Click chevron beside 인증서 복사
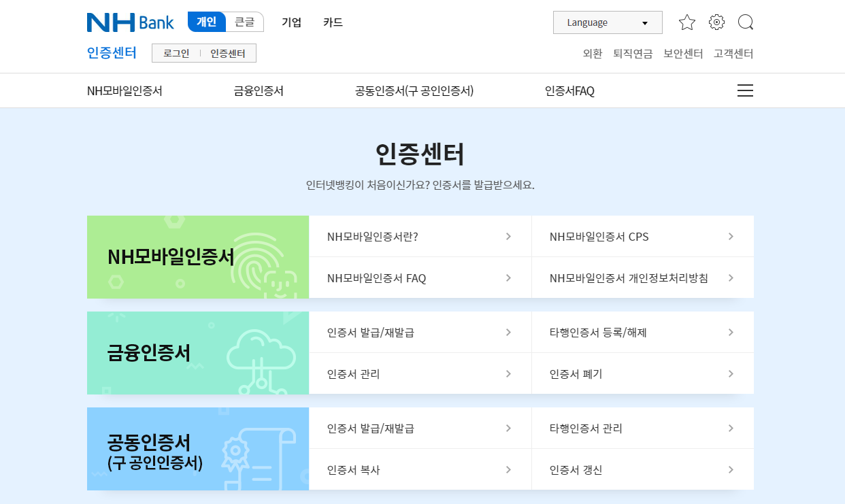845x504 pixels. click(508, 469)
